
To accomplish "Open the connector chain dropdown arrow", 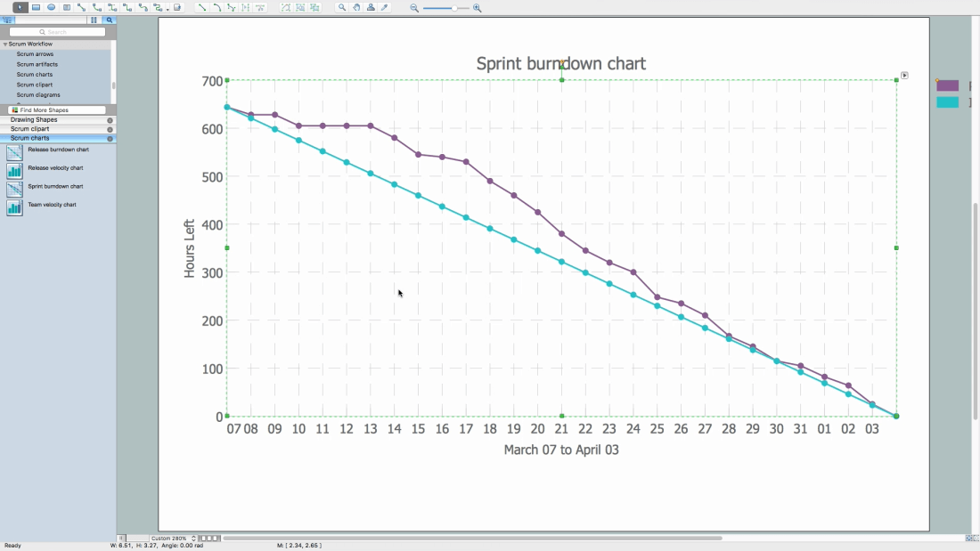I will tap(167, 9).
